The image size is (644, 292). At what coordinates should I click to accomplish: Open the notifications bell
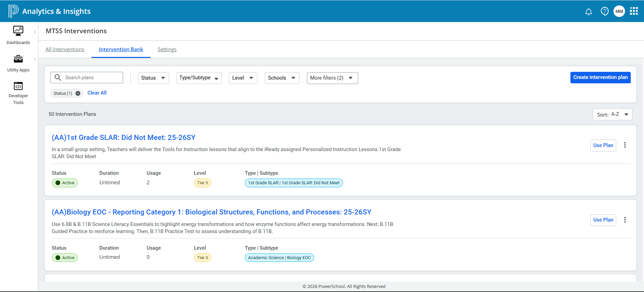click(x=589, y=12)
